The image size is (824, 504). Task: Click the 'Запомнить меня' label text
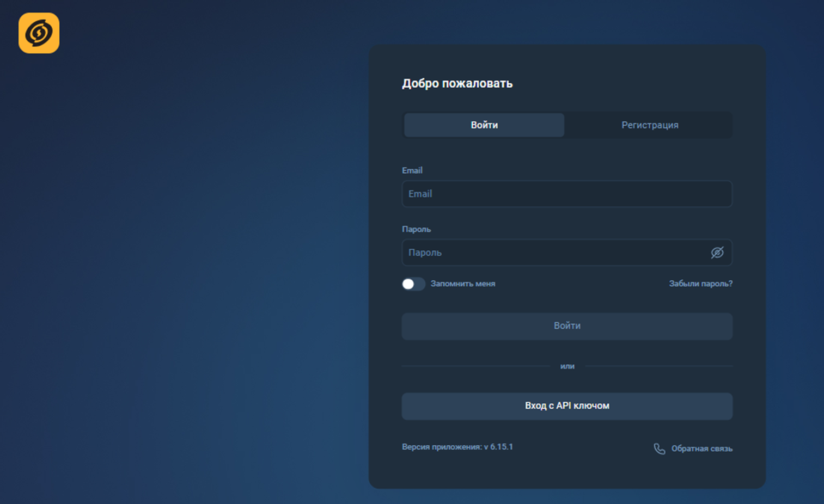[462, 284]
